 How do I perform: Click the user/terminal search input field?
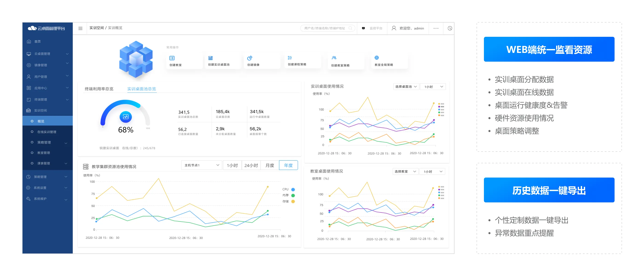click(325, 28)
